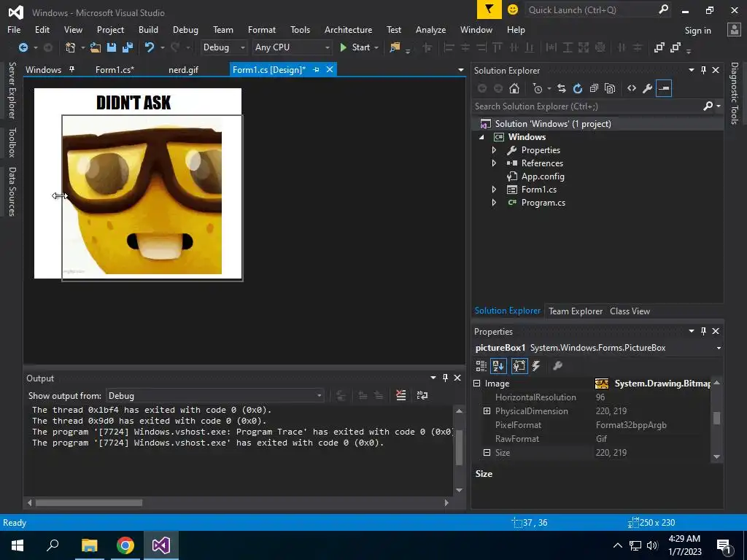Click the notifications flag icon
747x560 pixels.
click(x=489, y=9)
